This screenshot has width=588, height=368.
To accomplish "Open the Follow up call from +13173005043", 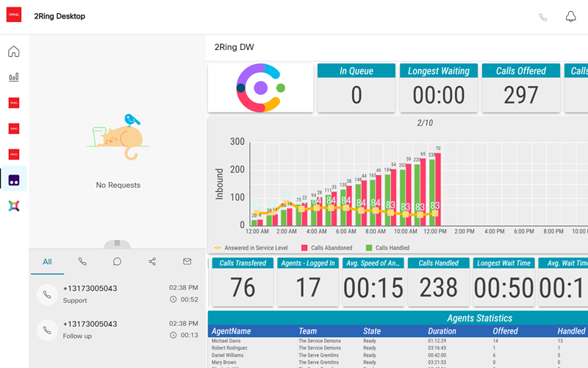I will tap(118, 330).
